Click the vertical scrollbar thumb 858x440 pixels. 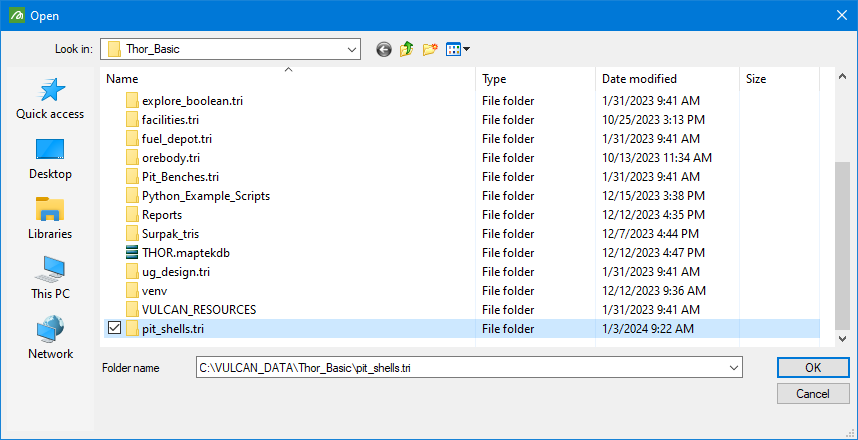pos(843,244)
